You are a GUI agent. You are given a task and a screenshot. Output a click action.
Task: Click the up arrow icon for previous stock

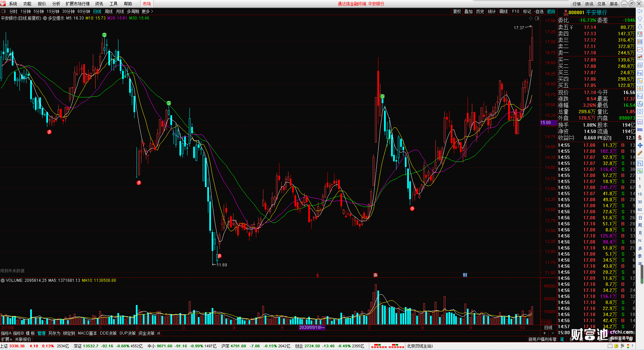(640, 19)
